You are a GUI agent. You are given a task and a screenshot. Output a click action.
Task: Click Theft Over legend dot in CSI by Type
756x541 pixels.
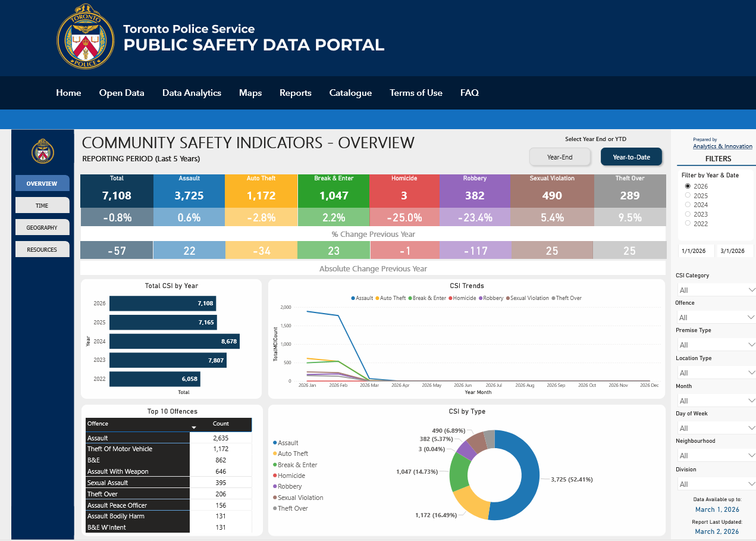pyautogui.click(x=275, y=508)
